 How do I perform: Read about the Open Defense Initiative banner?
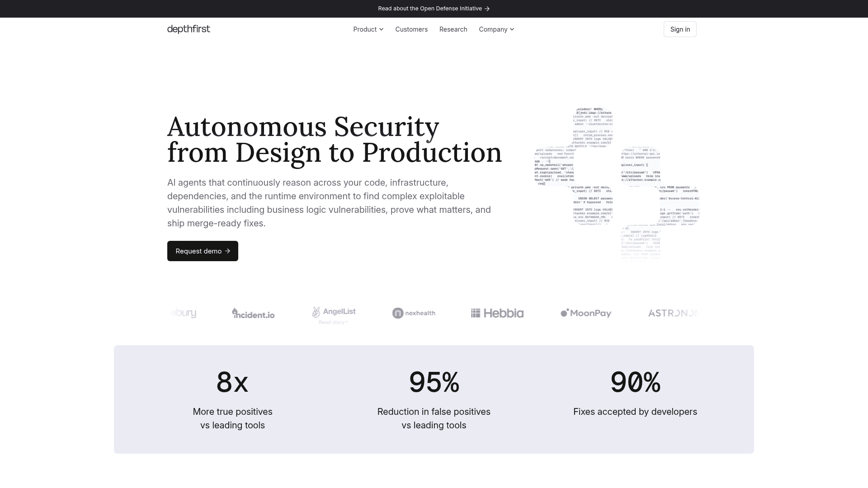point(434,9)
